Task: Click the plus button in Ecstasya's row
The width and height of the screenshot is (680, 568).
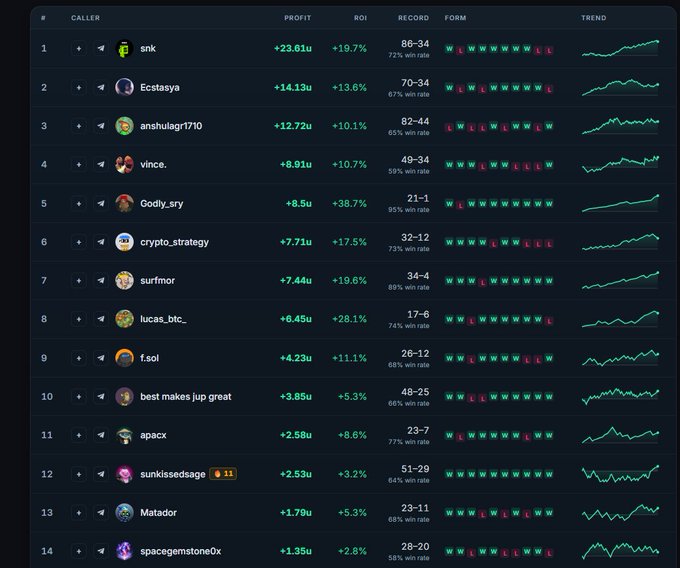Action: (x=78, y=88)
